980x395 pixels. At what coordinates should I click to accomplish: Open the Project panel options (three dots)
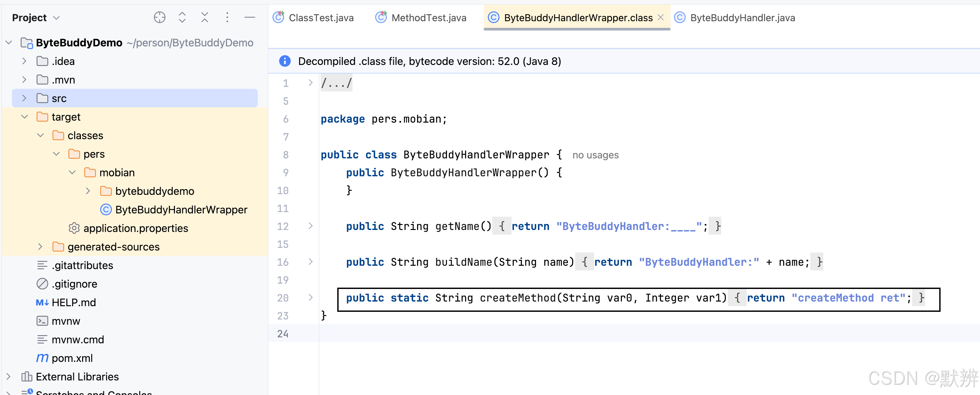(x=227, y=18)
